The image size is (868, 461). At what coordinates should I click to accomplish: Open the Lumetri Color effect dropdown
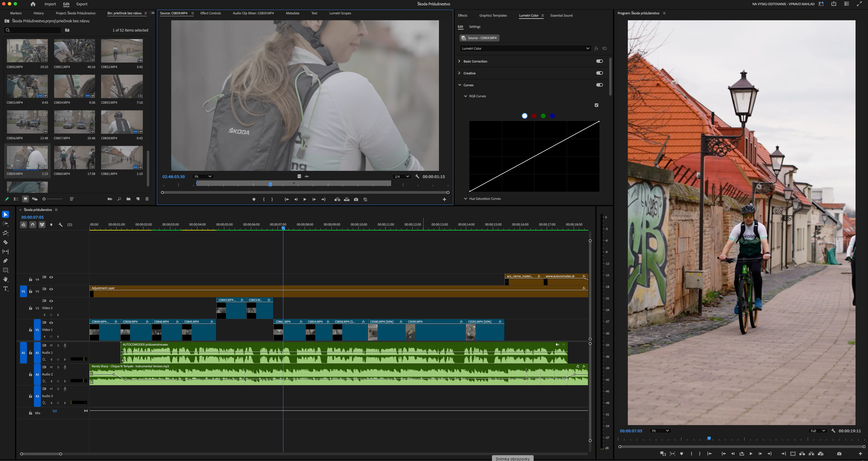[x=525, y=49]
